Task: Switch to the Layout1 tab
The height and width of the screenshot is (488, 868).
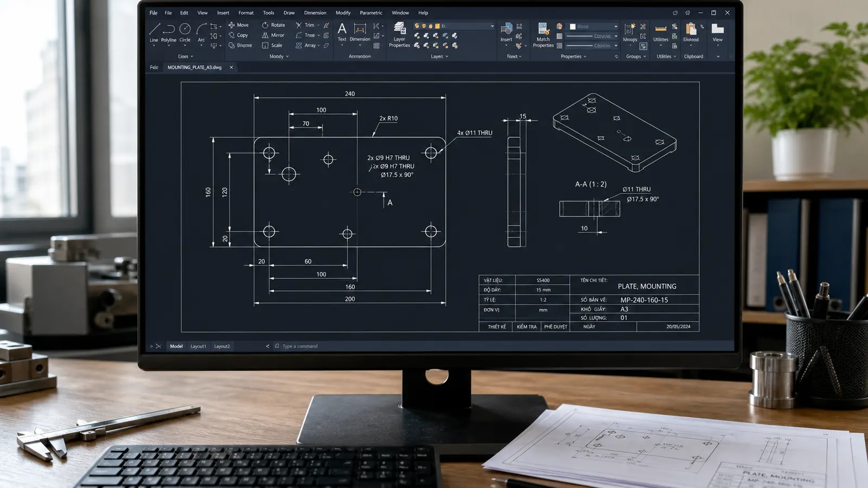Action: coord(198,346)
